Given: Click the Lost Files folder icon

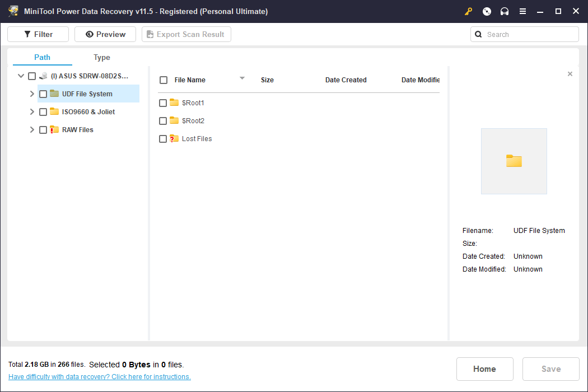Looking at the screenshot, I should (174, 138).
